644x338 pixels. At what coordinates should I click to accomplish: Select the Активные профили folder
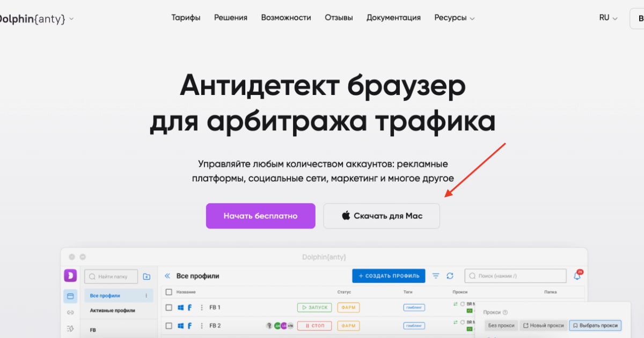112,310
